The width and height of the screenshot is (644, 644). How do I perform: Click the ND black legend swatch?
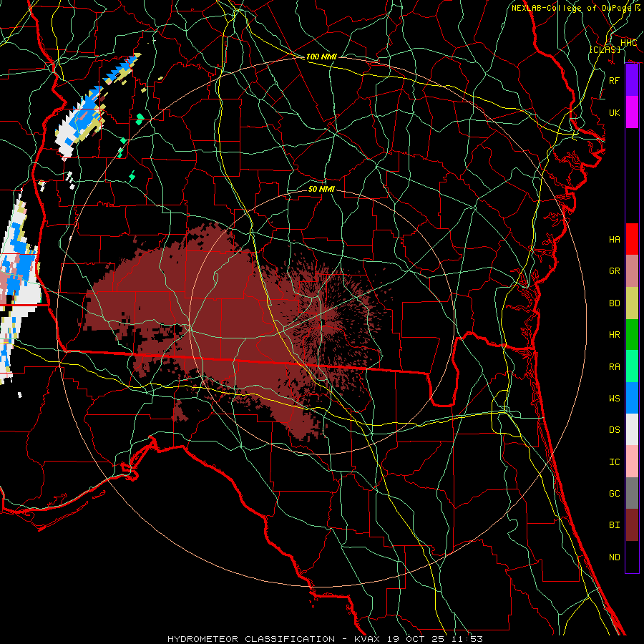click(x=632, y=557)
